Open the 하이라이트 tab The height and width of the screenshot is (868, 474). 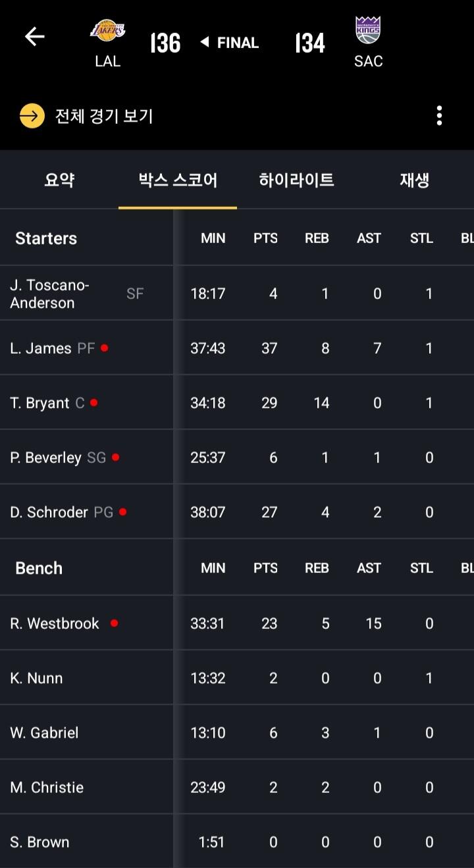[296, 180]
